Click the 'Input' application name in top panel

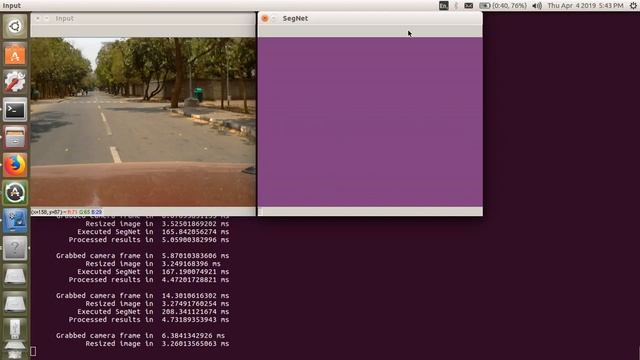[11, 5]
